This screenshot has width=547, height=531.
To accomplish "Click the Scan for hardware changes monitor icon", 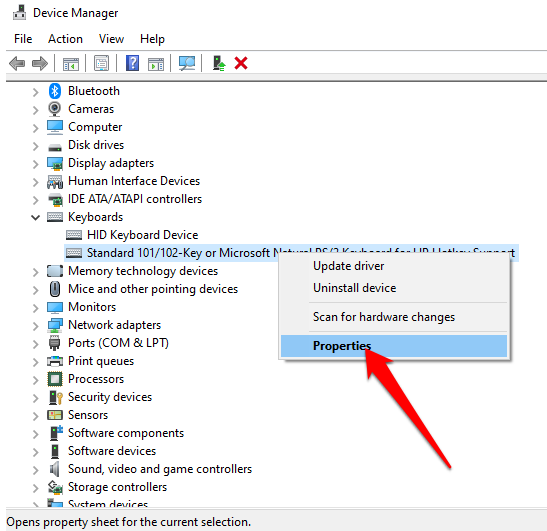I will tap(187, 63).
